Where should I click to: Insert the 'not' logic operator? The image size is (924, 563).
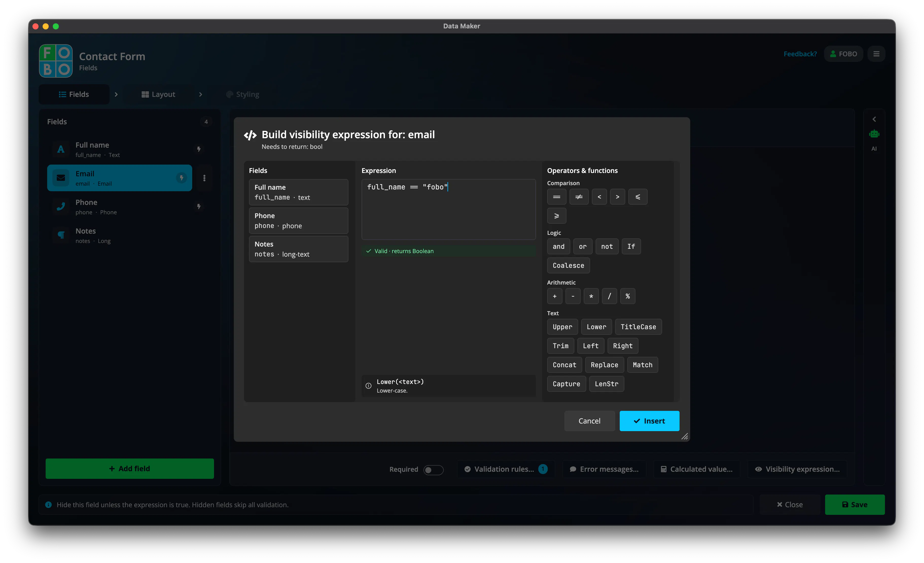(x=607, y=247)
